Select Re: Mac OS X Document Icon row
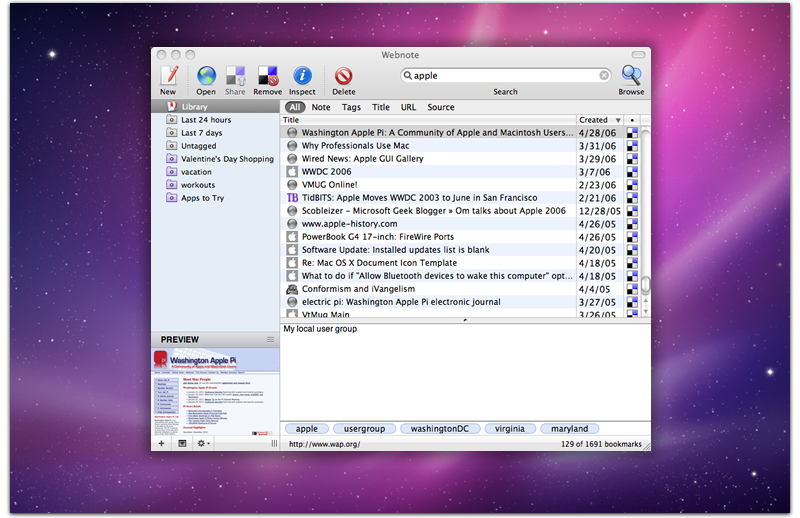The height and width of the screenshot is (518, 800). [460, 263]
